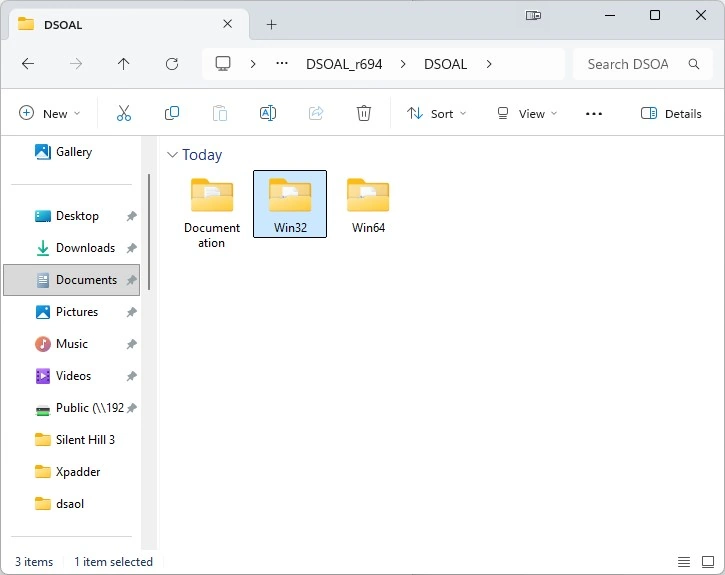This screenshot has width=725, height=575.
Task: Switch to large thumbnails layout icon
Action: point(708,562)
